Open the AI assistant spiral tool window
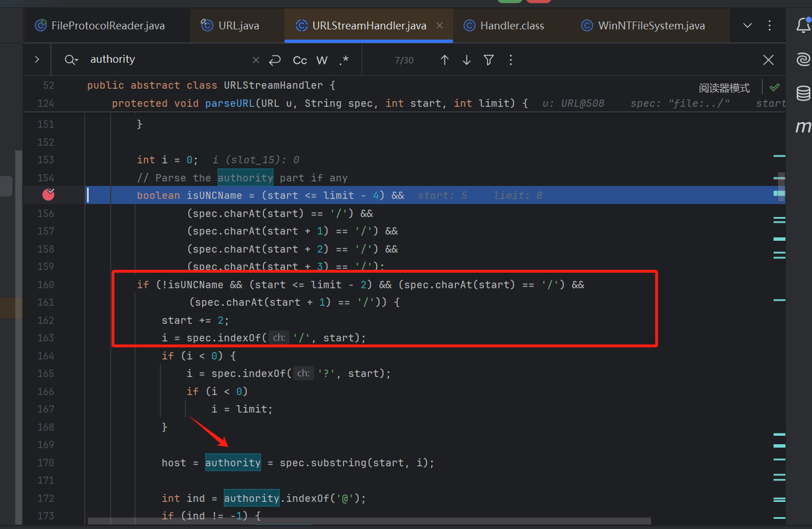The width and height of the screenshot is (812, 529). click(x=803, y=59)
